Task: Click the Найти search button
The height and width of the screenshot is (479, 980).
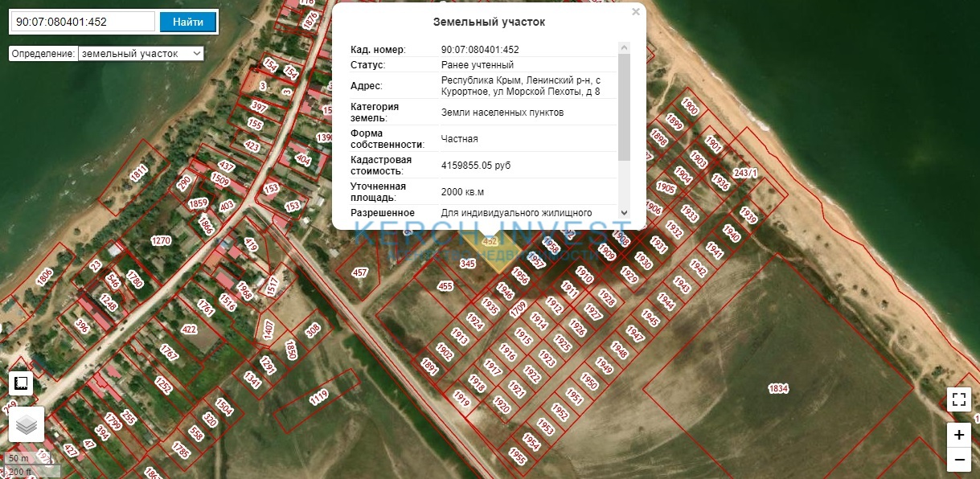Action: pos(188,22)
